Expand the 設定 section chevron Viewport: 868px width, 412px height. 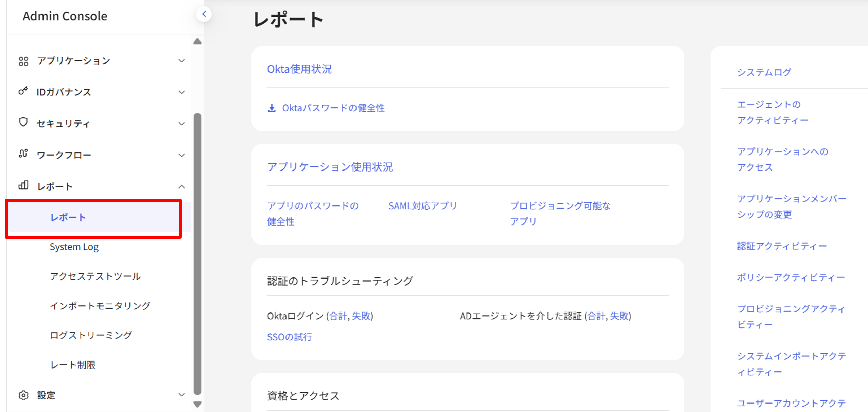(182, 395)
